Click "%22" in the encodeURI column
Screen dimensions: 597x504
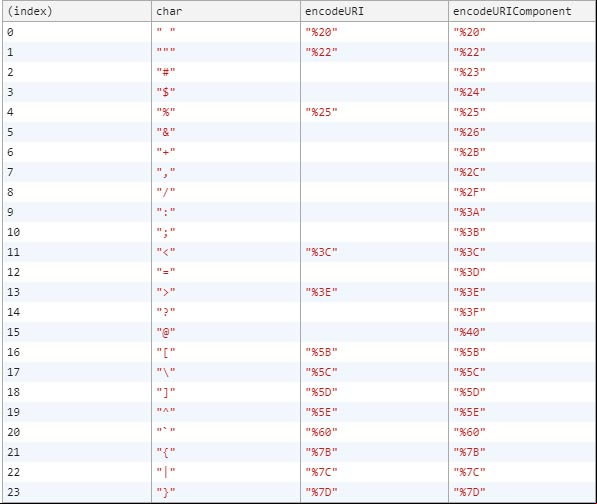click(x=321, y=52)
